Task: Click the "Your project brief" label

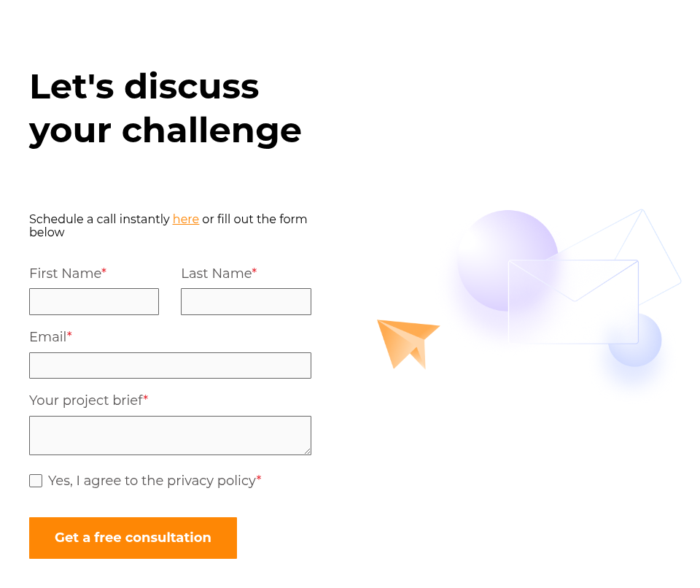Action: (x=85, y=401)
